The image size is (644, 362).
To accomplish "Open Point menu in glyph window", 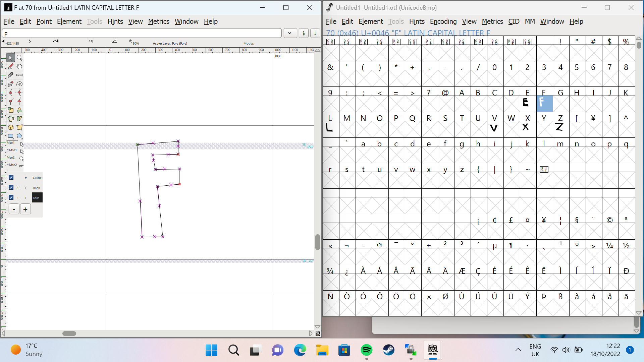I will coord(44,21).
